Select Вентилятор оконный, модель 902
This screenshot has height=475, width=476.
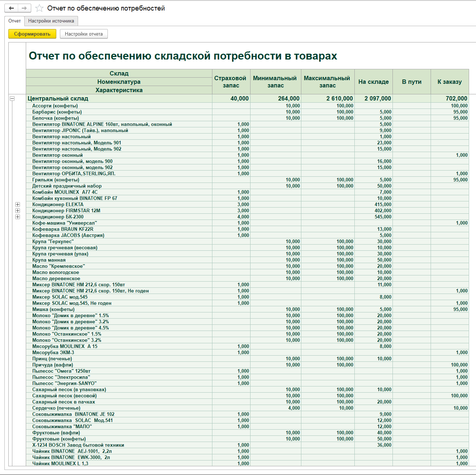pos(73,168)
